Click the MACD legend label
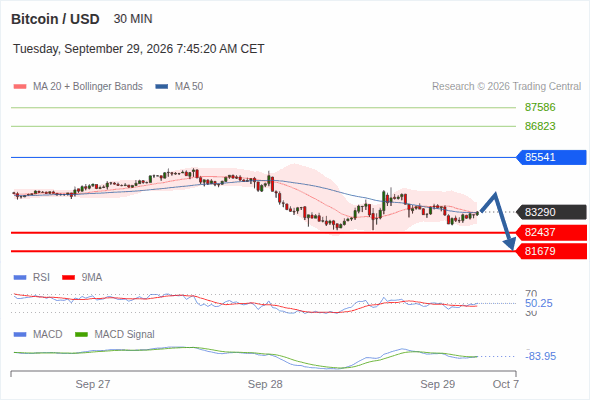Image resolution: width=590 pixels, height=400 pixels. 48,334
